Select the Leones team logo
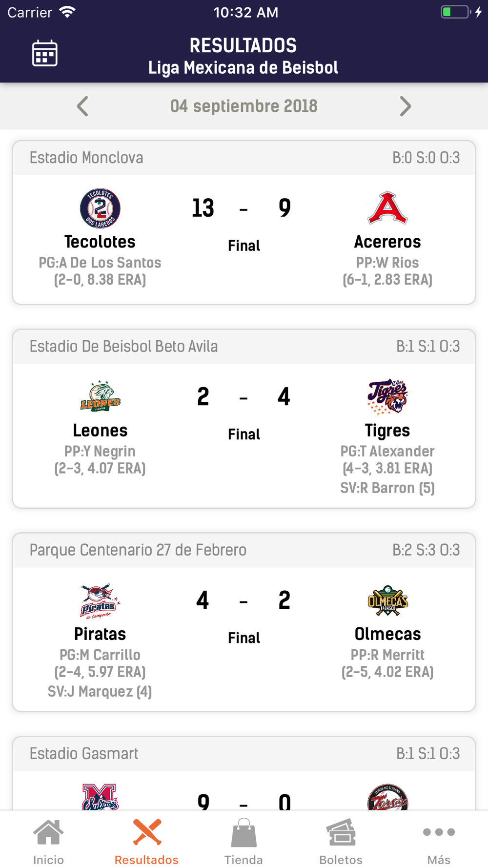Image resolution: width=488 pixels, height=868 pixels. [100, 396]
